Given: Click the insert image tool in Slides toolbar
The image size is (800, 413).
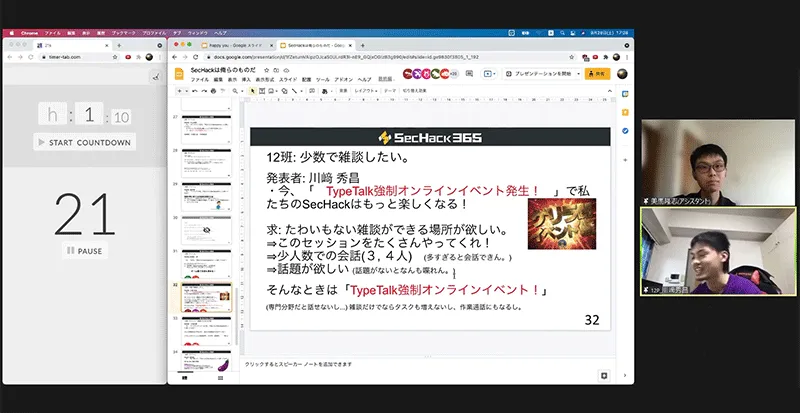Looking at the screenshot, I should coord(270,91).
